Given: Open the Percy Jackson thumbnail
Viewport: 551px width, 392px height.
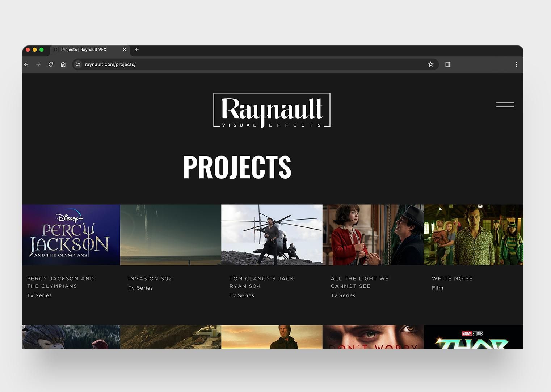Looking at the screenshot, I should 71,235.
